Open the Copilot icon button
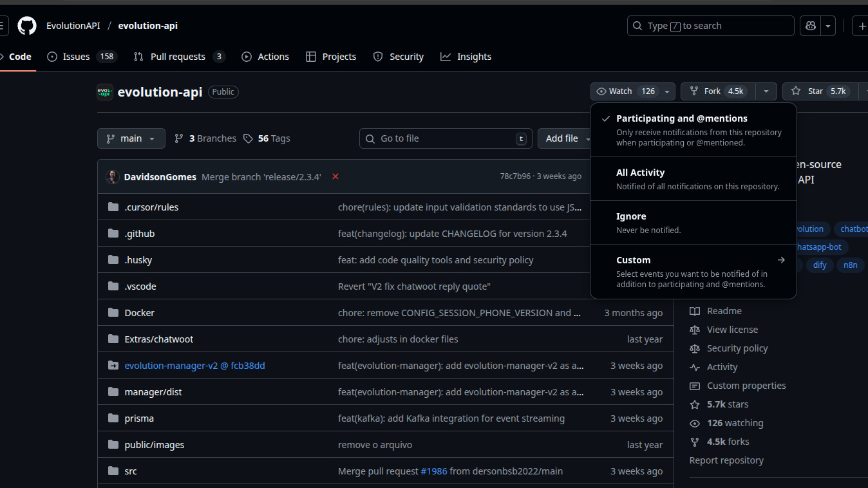The height and width of the screenshot is (488, 868). click(811, 26)
